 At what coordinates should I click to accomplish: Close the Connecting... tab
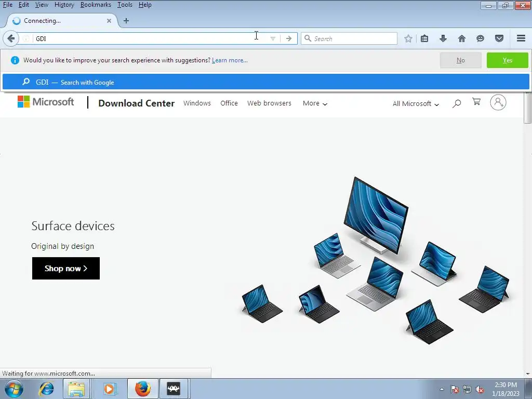[109, 21]
